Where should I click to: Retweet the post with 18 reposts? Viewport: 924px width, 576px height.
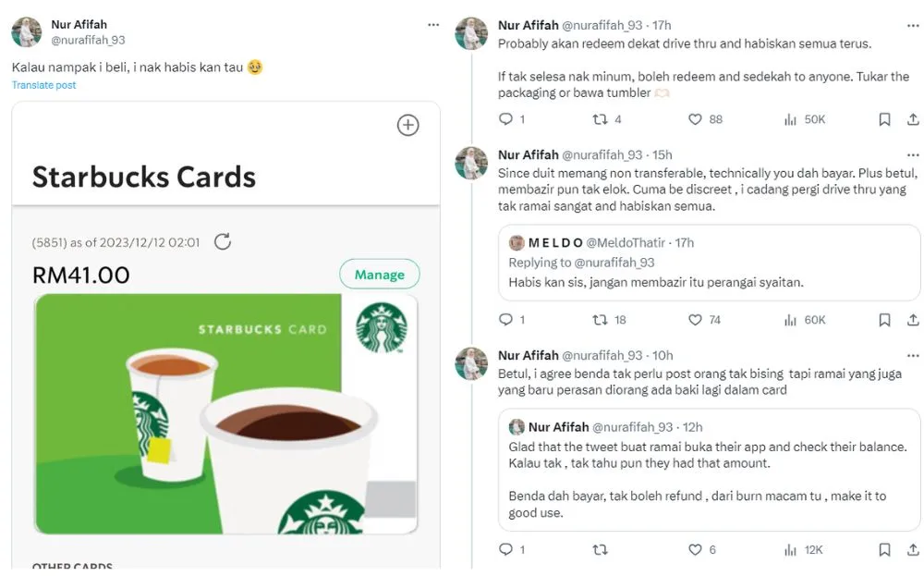click(x=600, y=320)
